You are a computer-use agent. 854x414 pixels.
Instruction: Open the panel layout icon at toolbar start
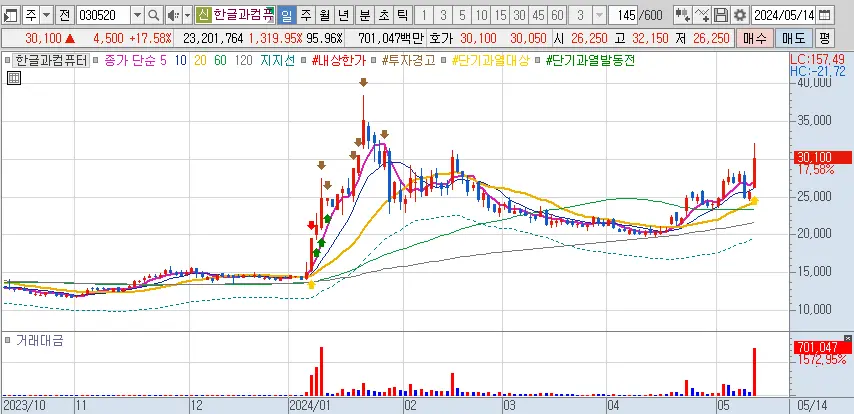point(10,15)
